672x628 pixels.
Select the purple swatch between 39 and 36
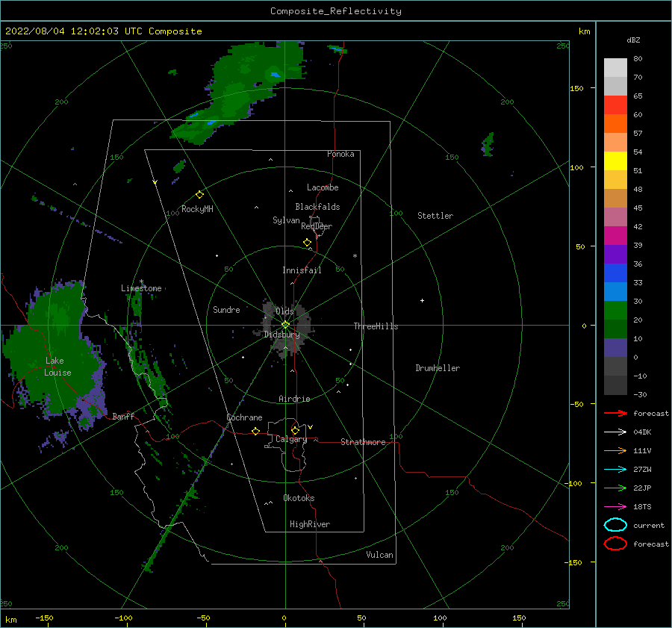point(615,254)
